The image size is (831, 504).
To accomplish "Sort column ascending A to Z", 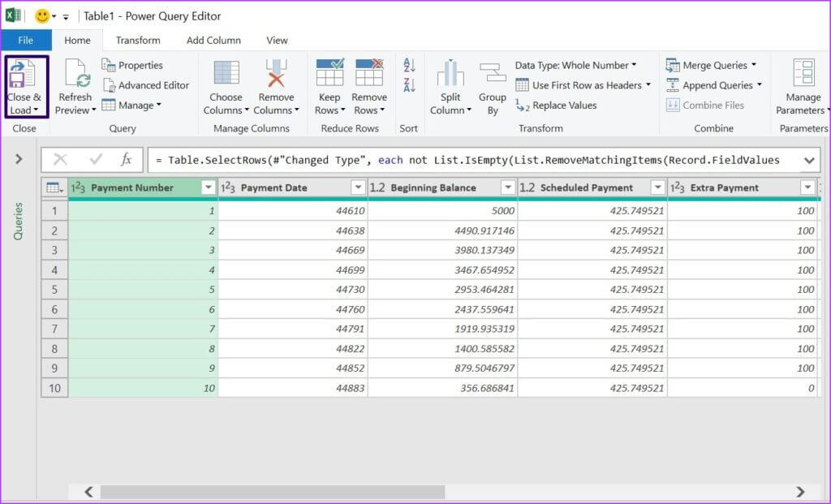I will click(409, 65).
